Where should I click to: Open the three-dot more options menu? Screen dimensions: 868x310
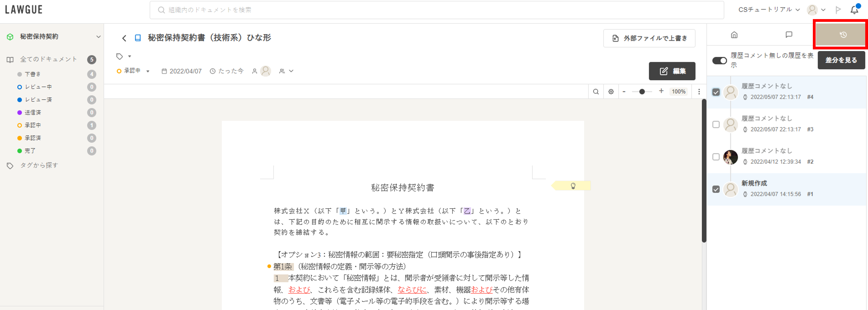pos(699,92)
